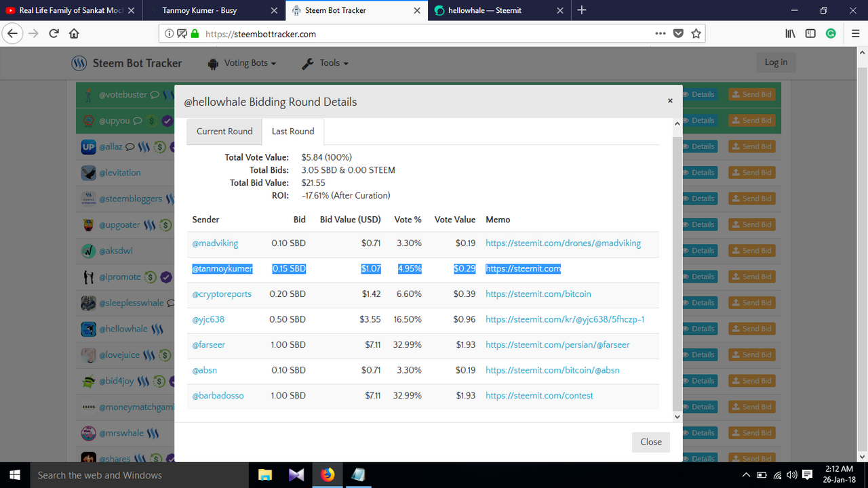Viewport: 868px width, 488px height.
Task: Click the Close button in dialog
Action: (651, 442)
